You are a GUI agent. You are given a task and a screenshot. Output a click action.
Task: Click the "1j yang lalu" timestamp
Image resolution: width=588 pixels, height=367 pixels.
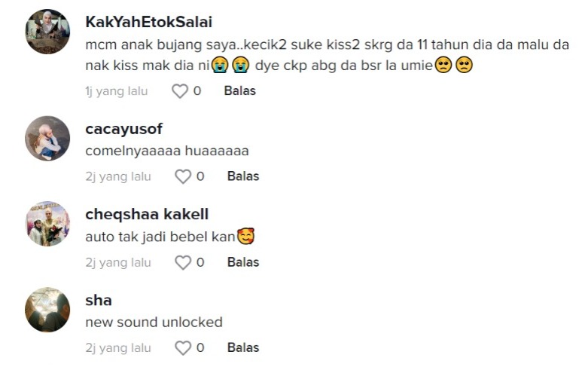point(117,91)
